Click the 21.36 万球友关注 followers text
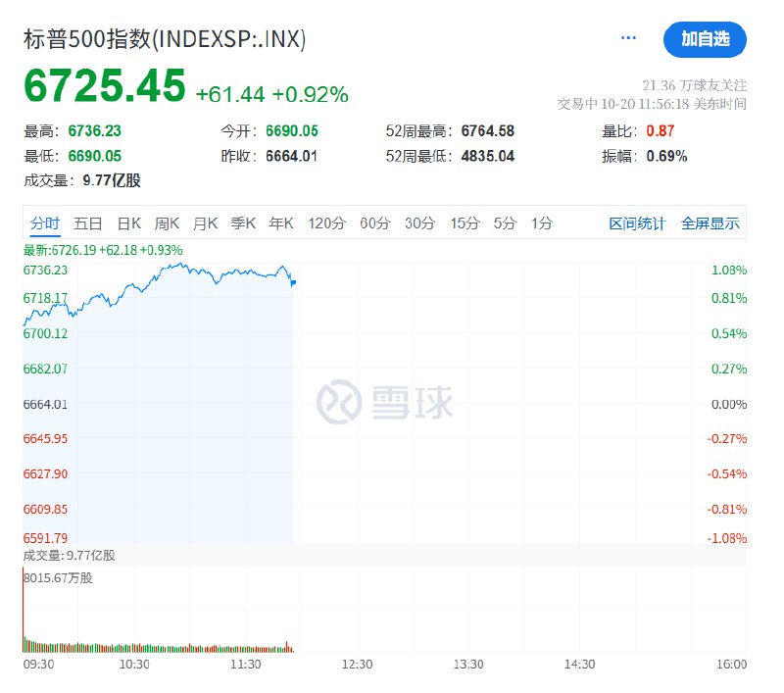This screenshot has height=693, width=784. pos(695,85)
